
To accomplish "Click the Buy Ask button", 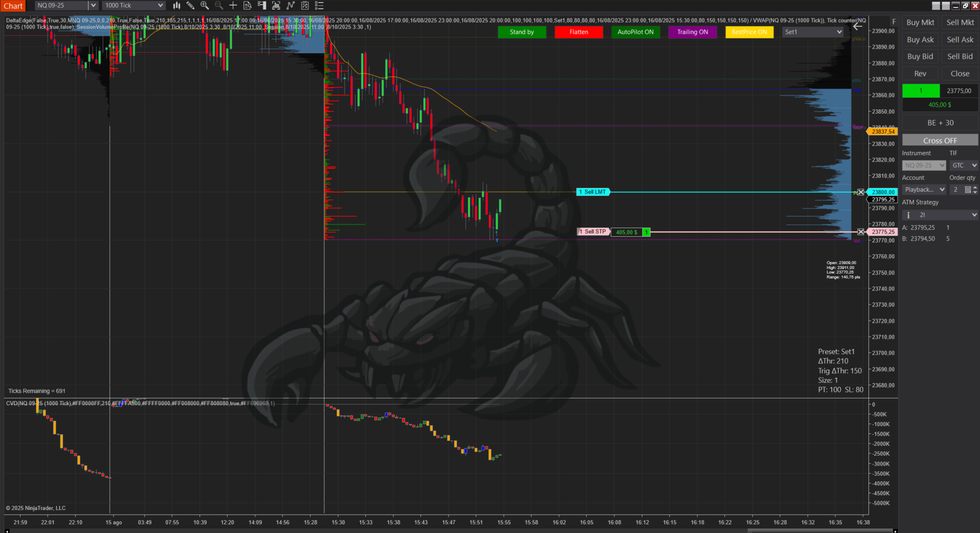I will pyautogui.click(x=920, y=39).
